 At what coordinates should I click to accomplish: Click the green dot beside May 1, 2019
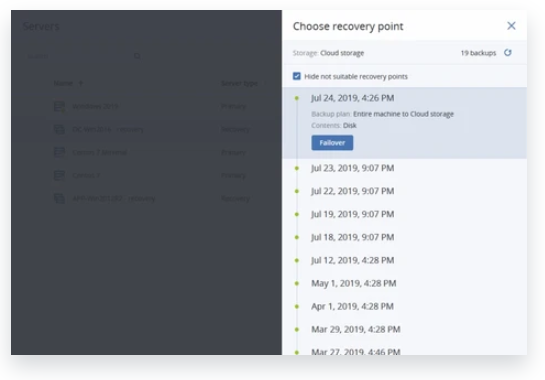296,283
